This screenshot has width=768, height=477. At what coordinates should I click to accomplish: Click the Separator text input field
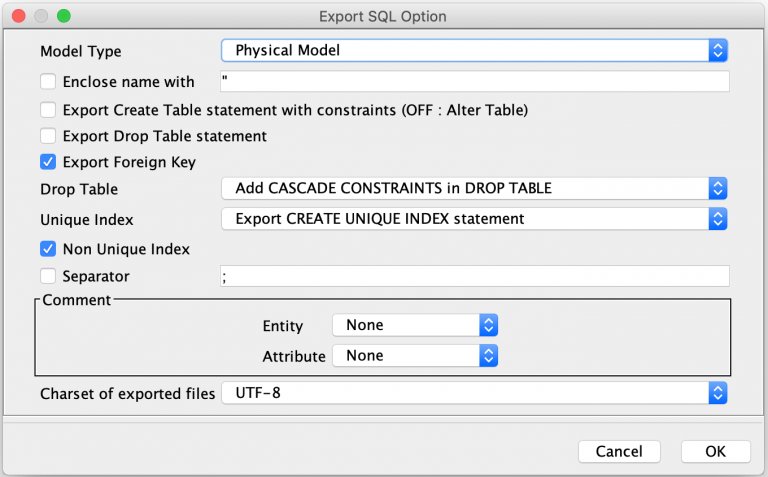coord(474,277)
